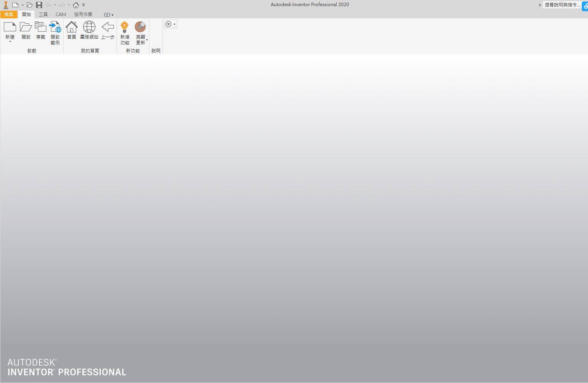588x383 pixels.
Task: Switch to the 工具 ribbon tab
Action: pos(43,15)
